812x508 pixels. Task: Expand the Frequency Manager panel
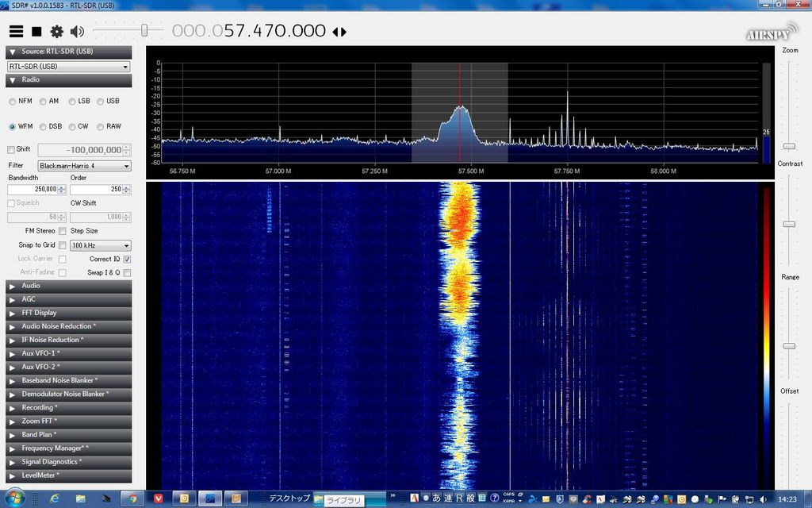(x=68, y=448)
